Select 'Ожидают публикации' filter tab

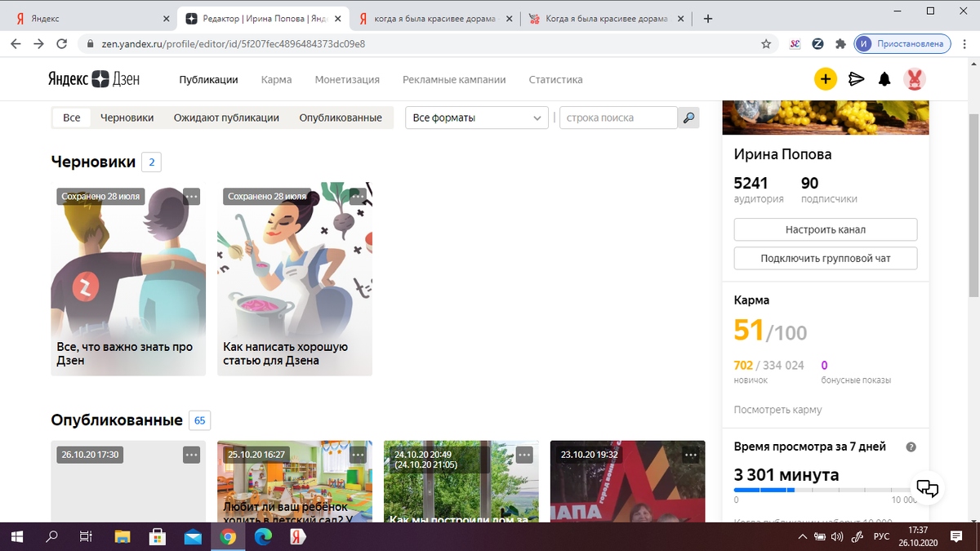[x=226, y=118]
